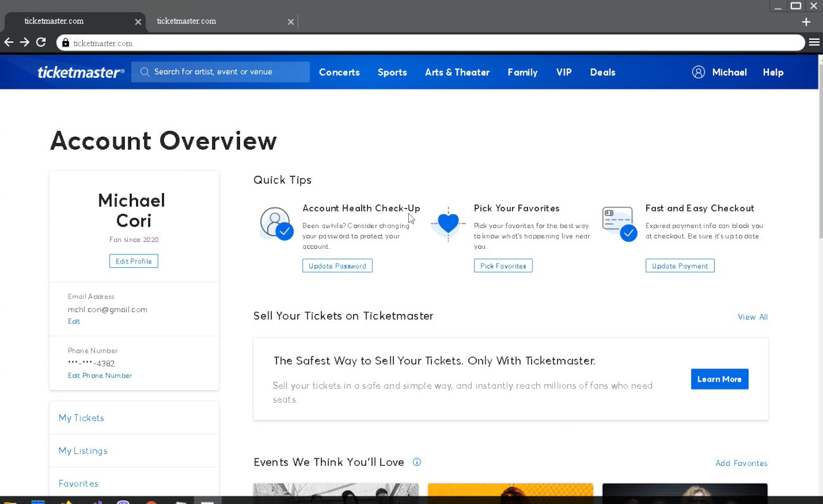Open the Arts & Theater menu
823x504 pixels.
click(x=457, y=72)
